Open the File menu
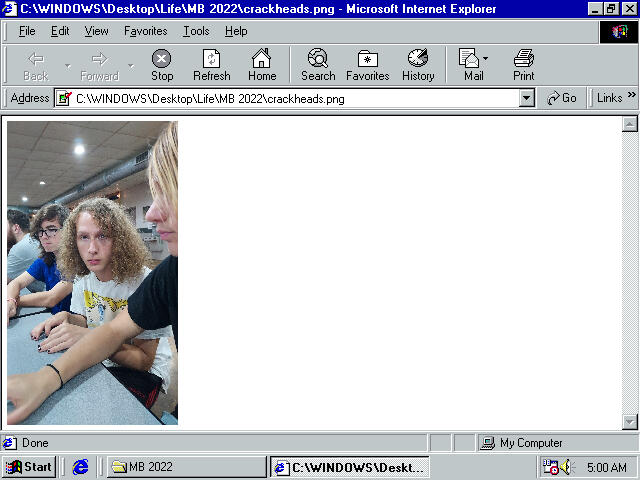The height and width of the screenshot is (480, 640). (x=27, y=31)
